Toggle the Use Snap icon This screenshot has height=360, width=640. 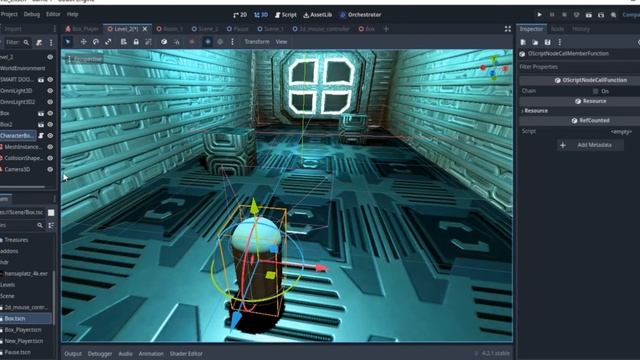(176, 42)
